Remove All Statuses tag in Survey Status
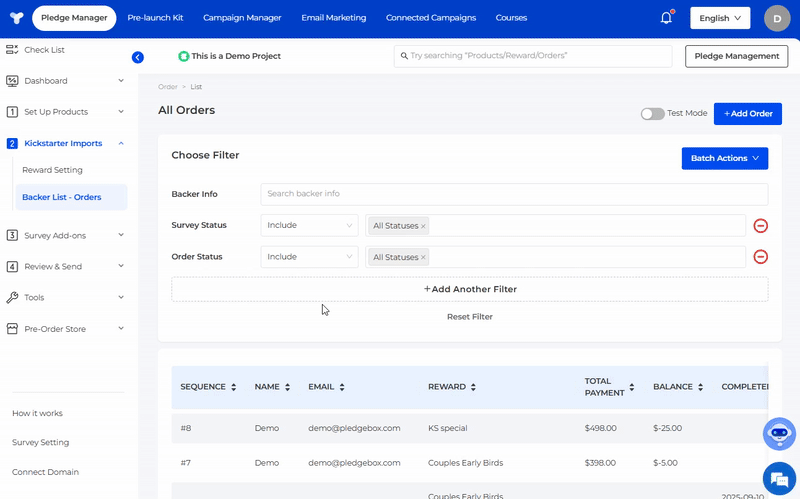 click(423, 226)
